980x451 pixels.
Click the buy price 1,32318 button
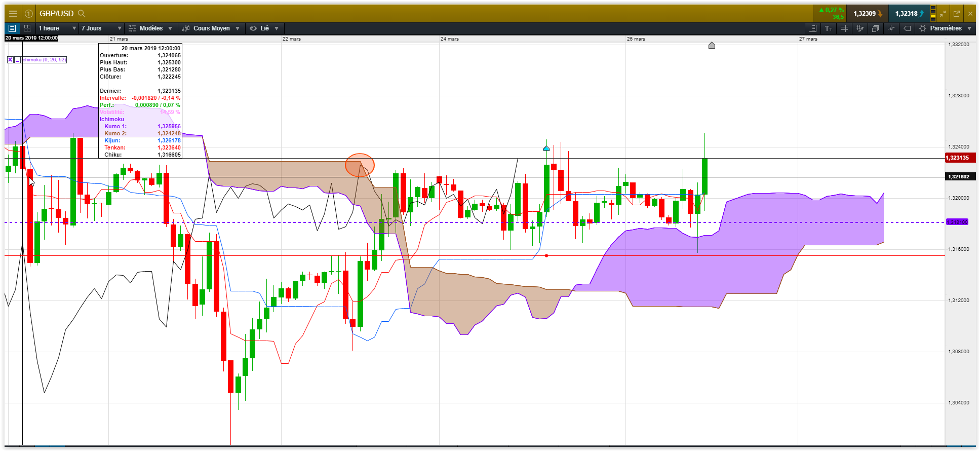point(909,14)
